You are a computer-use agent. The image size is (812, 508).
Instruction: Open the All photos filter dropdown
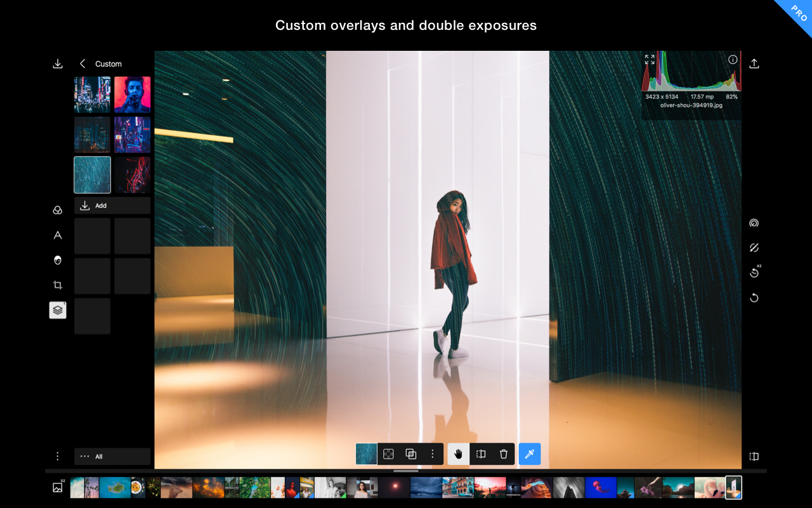click(x=112, y=456)
